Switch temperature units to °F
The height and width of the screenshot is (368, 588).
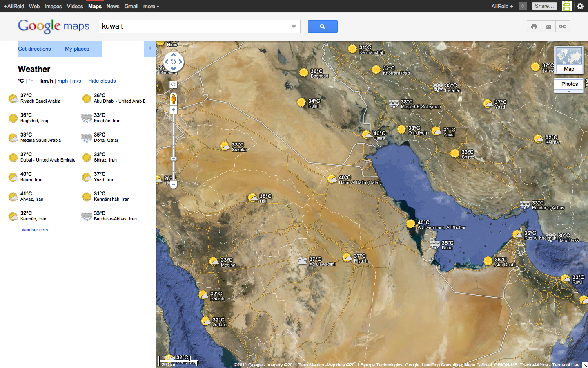pyautogui.click(x=30, y=81)
